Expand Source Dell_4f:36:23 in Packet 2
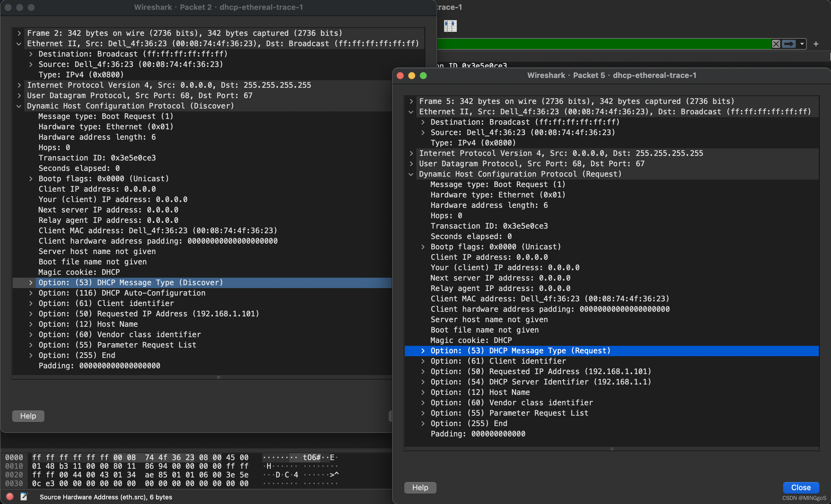 [31, 64]
